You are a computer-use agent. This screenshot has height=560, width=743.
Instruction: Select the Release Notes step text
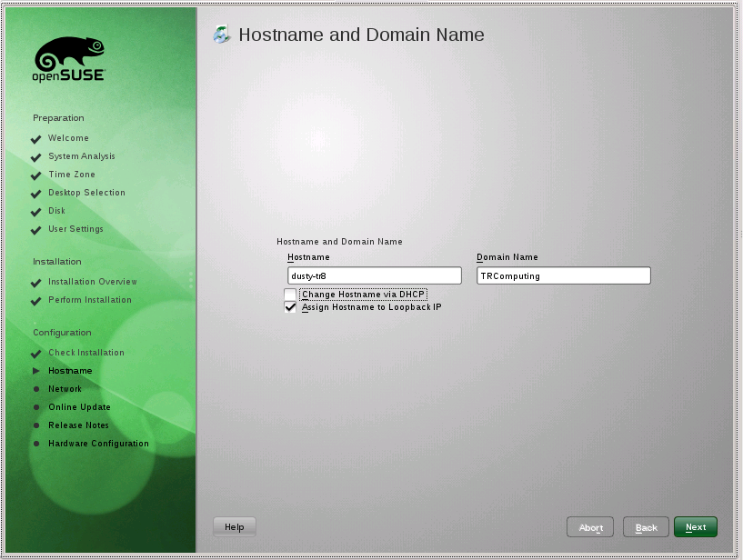tap(78, 425)
